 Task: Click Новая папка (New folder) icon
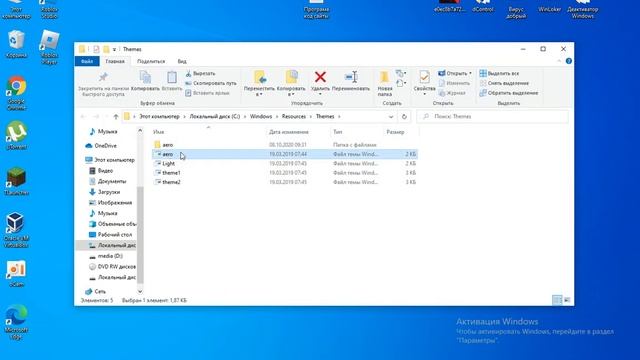pos(384,77)
